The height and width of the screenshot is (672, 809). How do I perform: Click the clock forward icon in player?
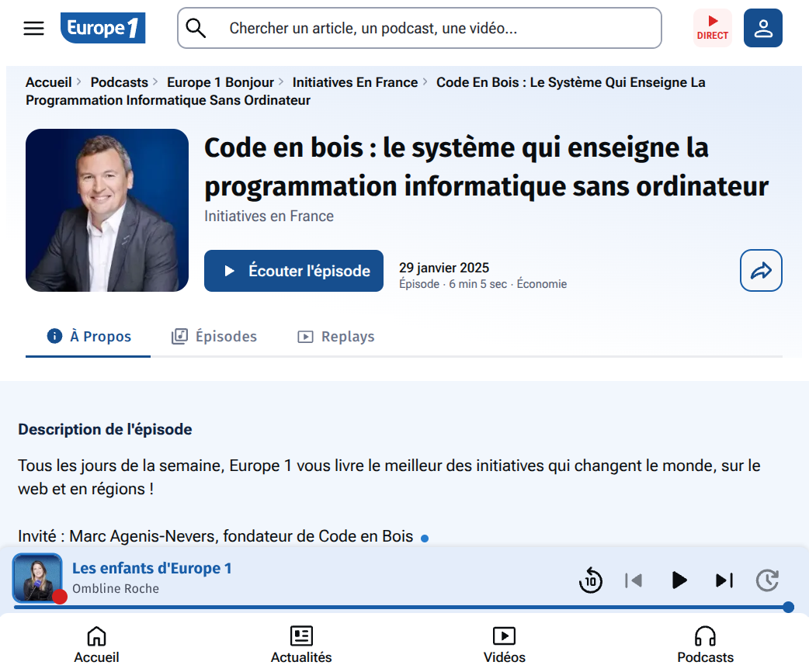click(x=767, y=580)
